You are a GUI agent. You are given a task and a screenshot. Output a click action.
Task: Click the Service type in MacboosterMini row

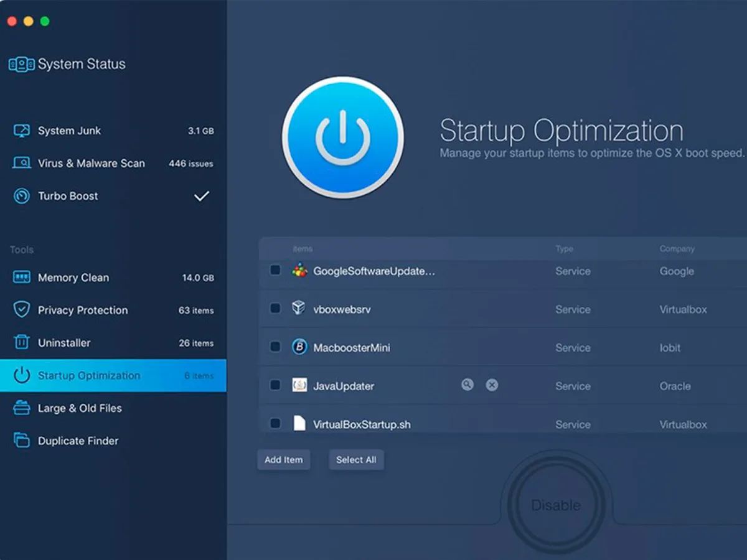(573, 348)
